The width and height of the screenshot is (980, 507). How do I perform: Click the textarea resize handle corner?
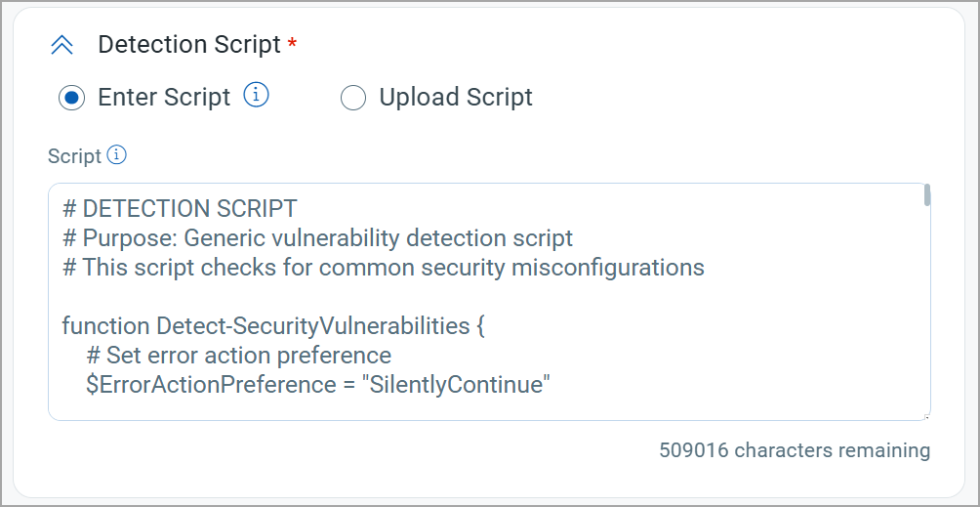pos(927,417)
